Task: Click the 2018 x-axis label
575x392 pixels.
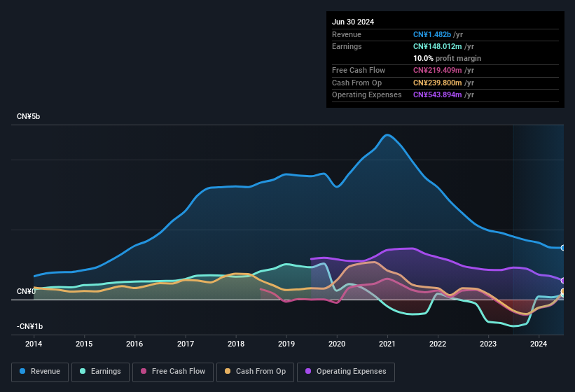Action: click(236, 344)
